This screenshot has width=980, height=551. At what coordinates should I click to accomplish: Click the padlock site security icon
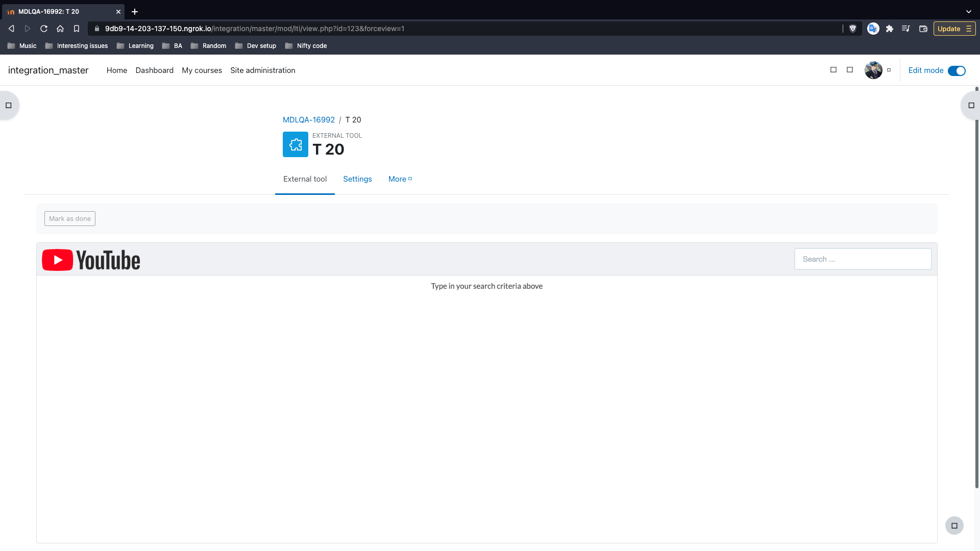click(97, 29)
